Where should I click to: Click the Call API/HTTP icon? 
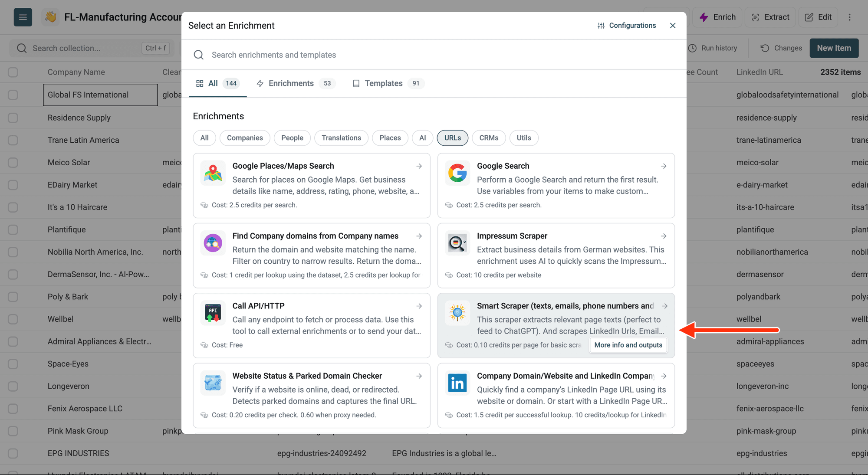[x=213, y=313]
